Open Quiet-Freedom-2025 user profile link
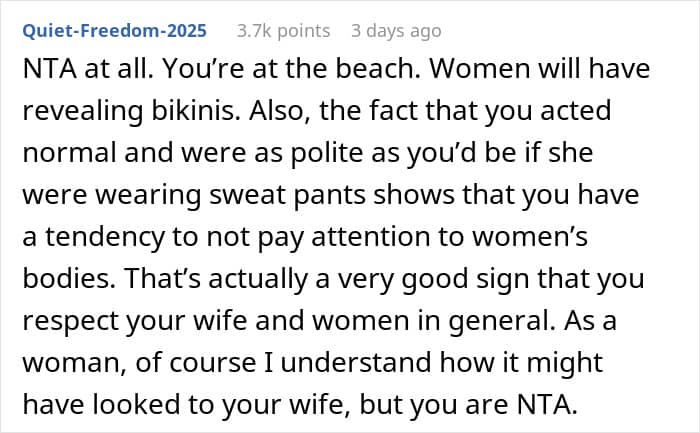 (114, 31)
